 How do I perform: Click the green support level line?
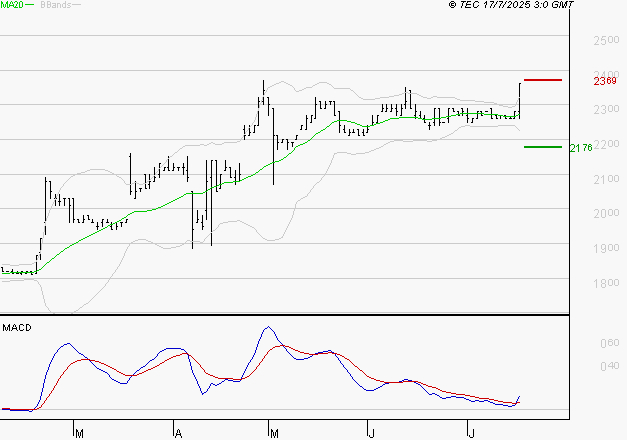(x=543, y=147)
